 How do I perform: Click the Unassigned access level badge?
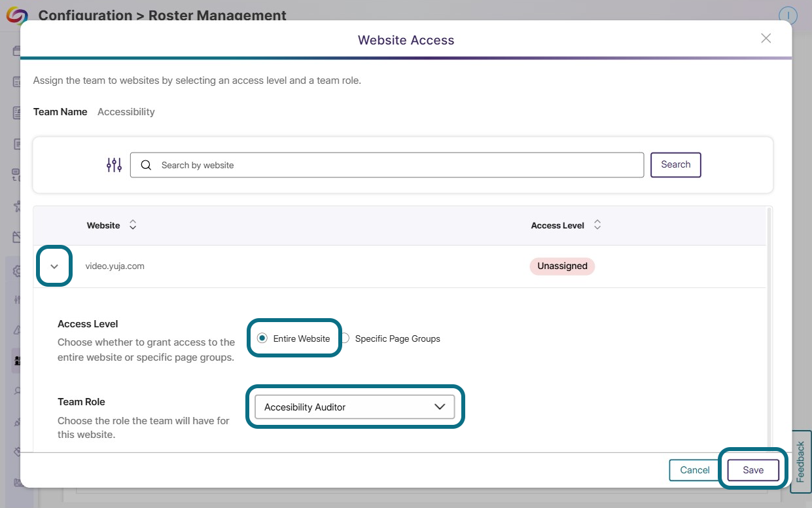[562, 266]
